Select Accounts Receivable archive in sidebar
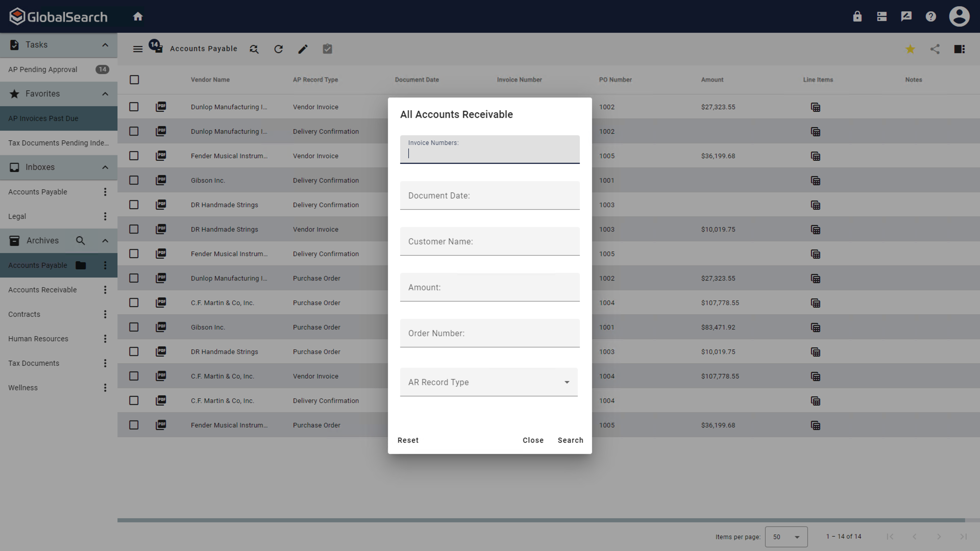This screenshot has height=551, width=980. [x=42, y=290]
